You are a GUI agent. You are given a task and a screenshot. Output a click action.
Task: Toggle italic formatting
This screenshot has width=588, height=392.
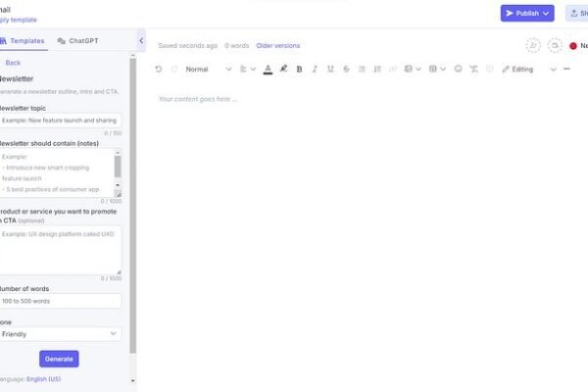pyautogui.click(x=315, y=69)
